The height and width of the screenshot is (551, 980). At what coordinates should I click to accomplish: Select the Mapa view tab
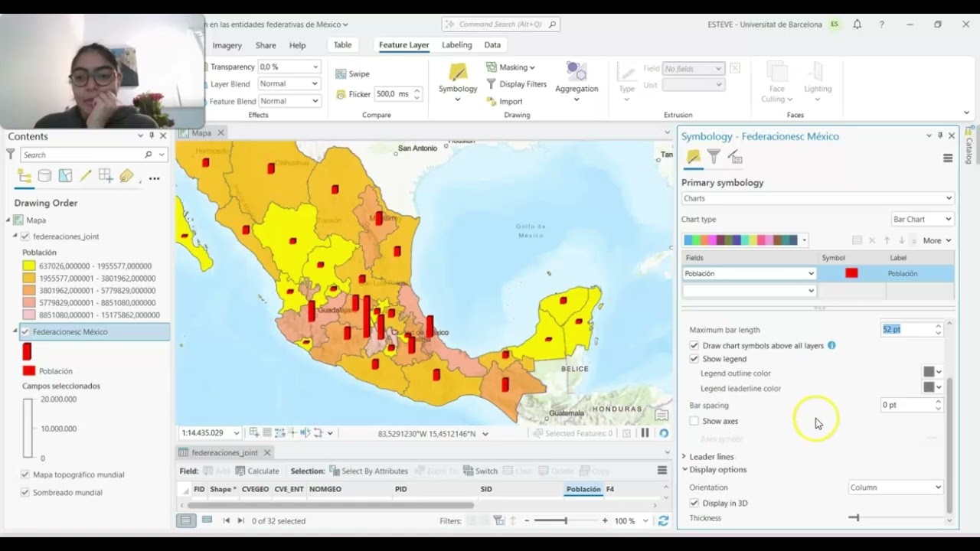point(201,133)
